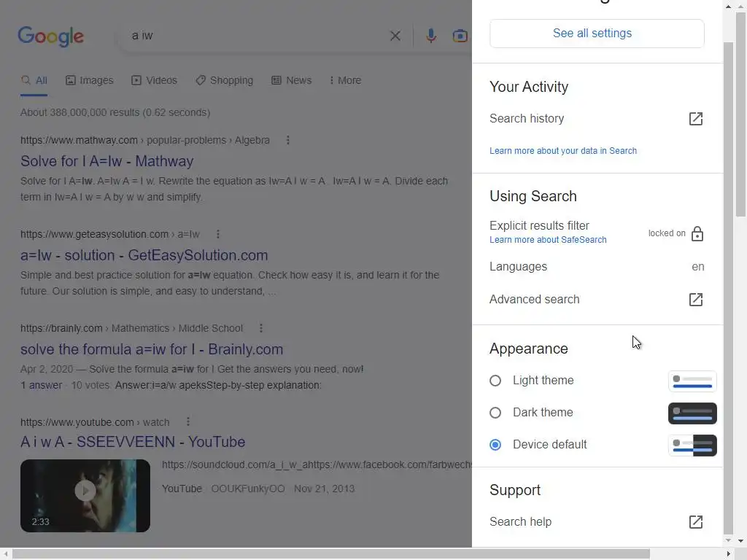Open options menu for Brainly result
747x560 pixels.
point(260,328)
